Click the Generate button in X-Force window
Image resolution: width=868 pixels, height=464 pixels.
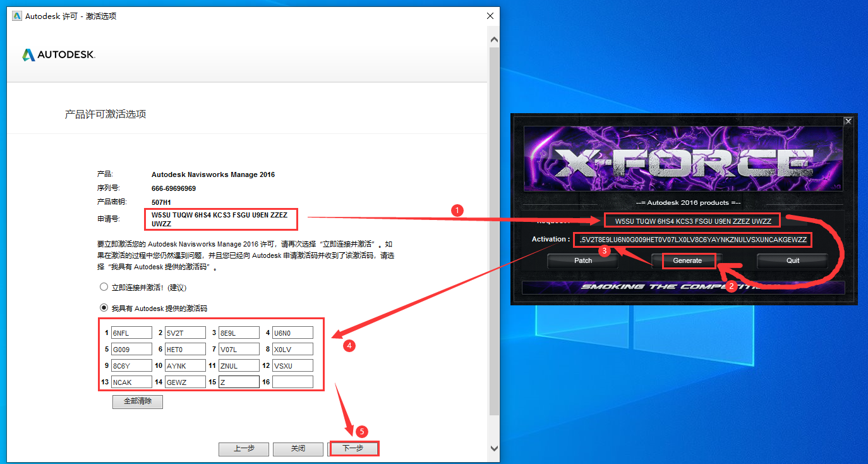tap(687, 260)
